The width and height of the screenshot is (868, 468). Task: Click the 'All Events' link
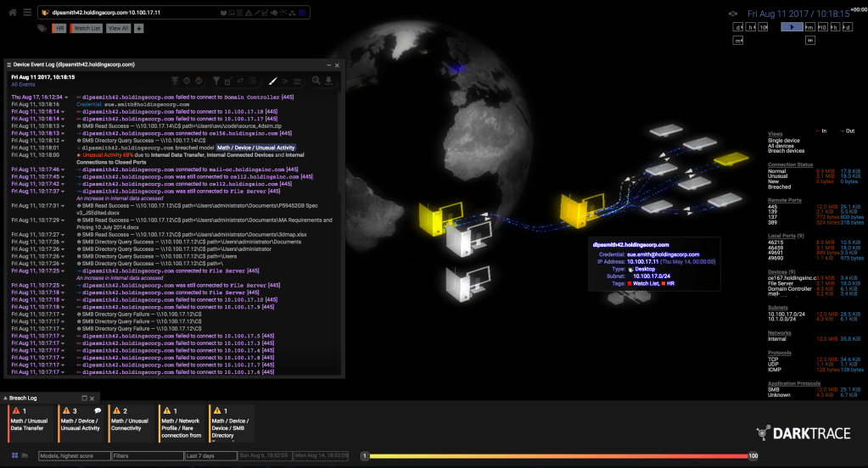pos(22,85)
